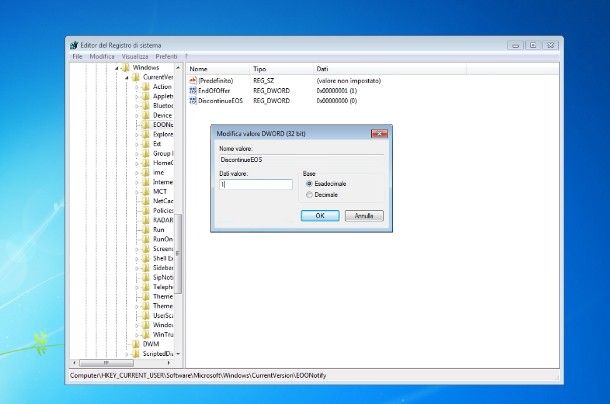Expand the Explore key arrow
Screen dimensions: 610x404
(x=137, y=135)
